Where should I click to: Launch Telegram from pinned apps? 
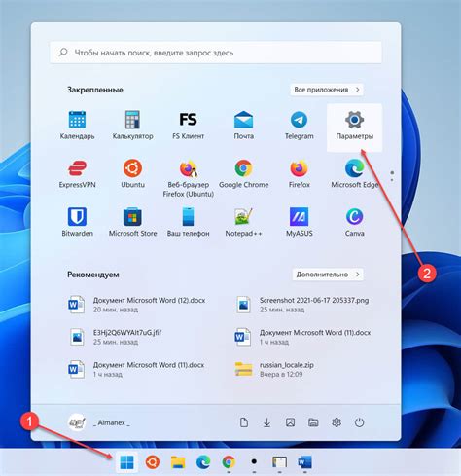(x=299, y=126)
